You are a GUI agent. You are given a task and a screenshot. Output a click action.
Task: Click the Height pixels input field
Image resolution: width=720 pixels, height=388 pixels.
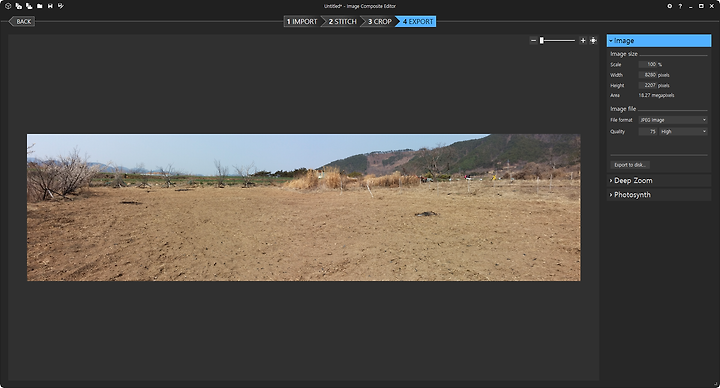point(647,85)
